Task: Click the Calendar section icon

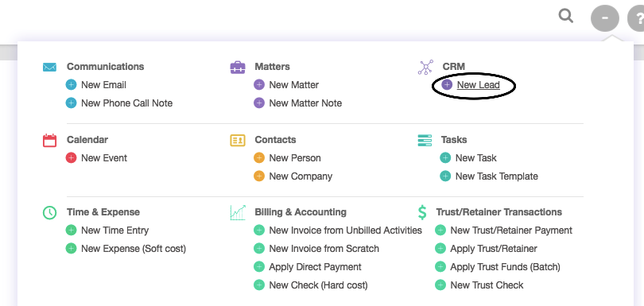Action: tap(50, 140)
